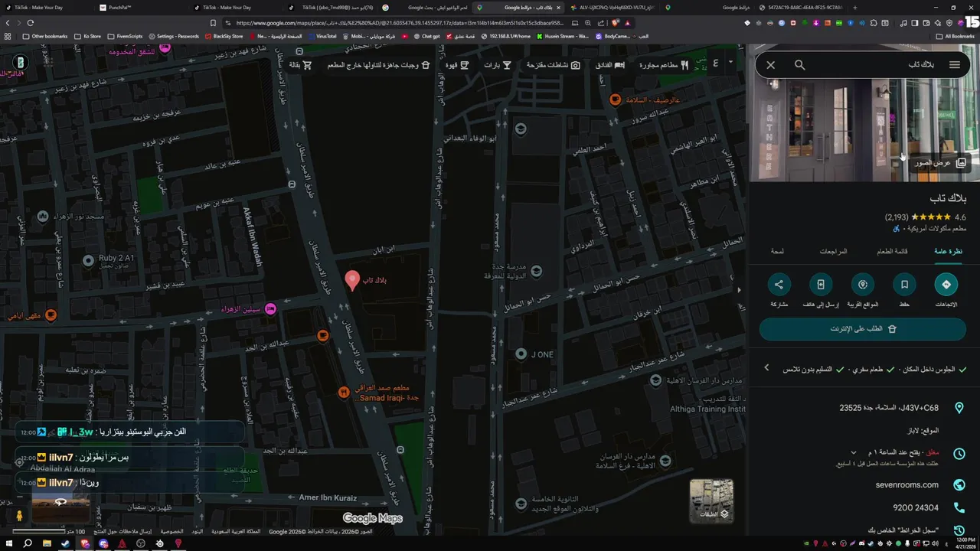Click the Samad Iraqi restaurant marker
980x551 pixels.
[x=344, y=393]
